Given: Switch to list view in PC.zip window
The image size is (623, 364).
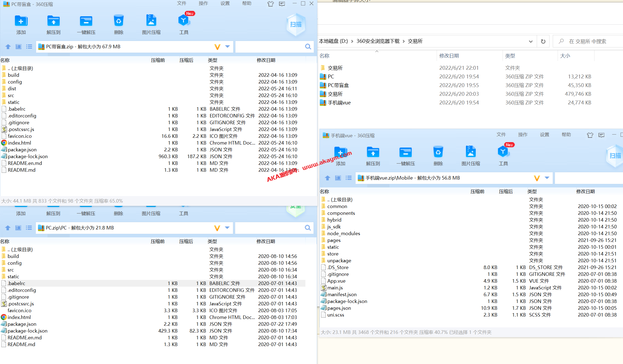Looking at the screenshot, I should click(29, 228).
